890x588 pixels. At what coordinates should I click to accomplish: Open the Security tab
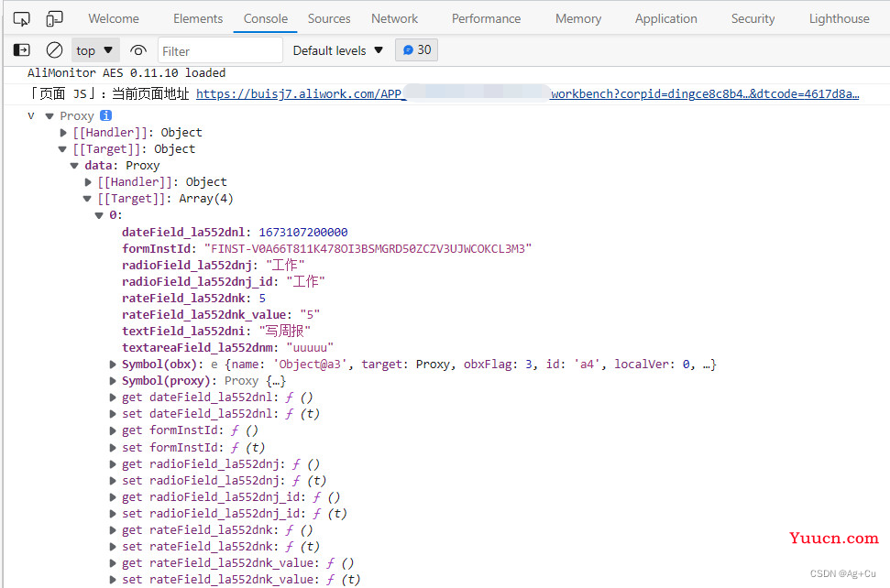click(753, 18)
